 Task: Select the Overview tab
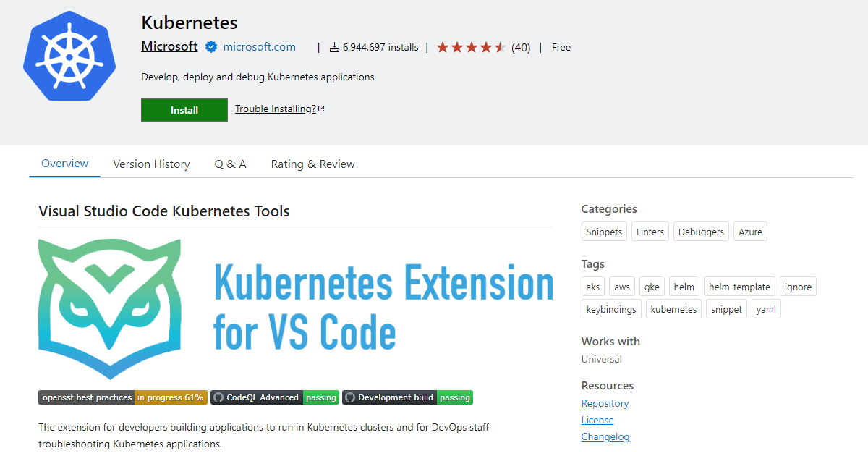tap(65, 164)
